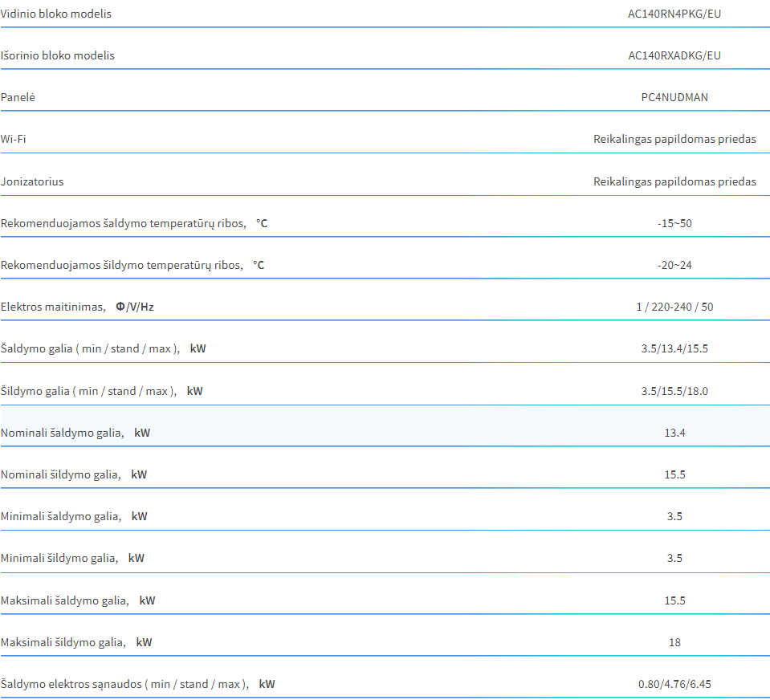The image size is (770, 700).
Task: Select the 'Vidinio bloko modelis' label
Action: tap(56, 14)
